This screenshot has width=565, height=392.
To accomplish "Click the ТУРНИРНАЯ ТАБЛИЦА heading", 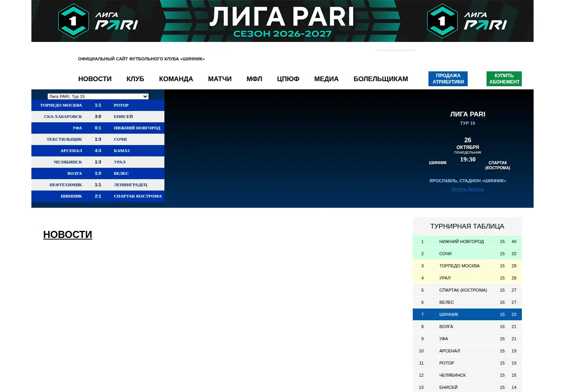I will coord(467,226).
